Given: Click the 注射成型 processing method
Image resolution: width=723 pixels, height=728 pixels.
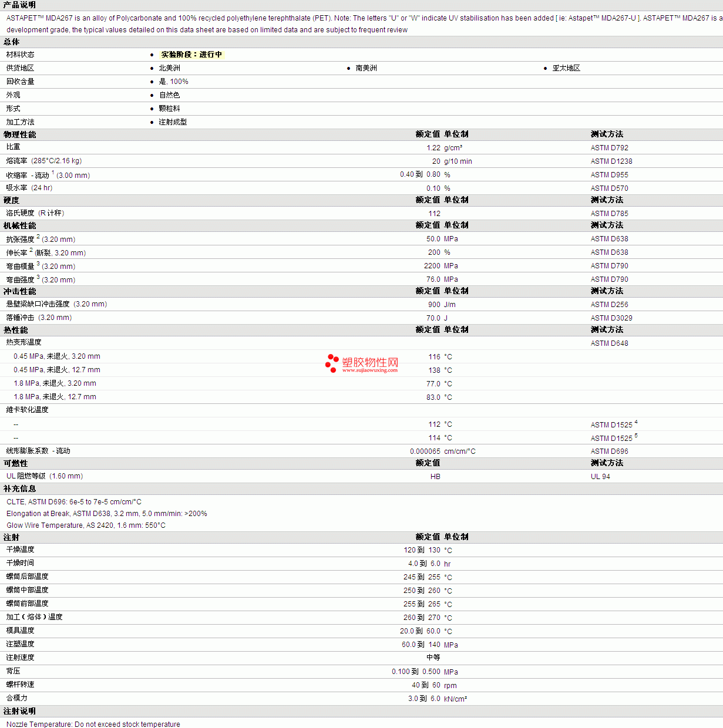Looking at the screenshot, I should point(173,122).
